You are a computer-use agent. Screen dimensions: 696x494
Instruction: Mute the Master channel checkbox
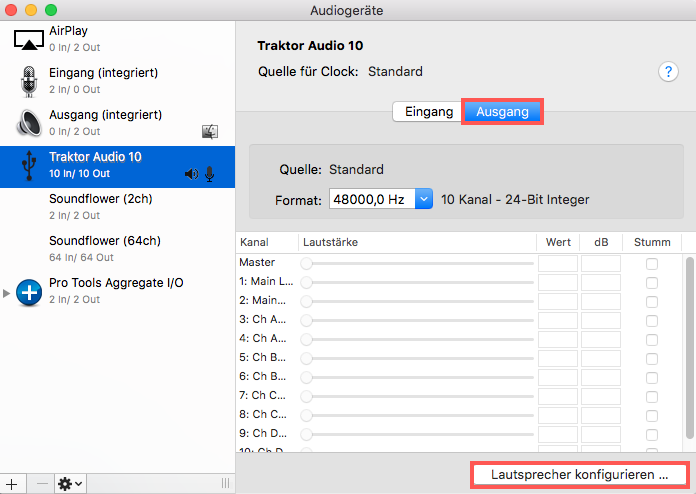pyautogui.click(x=652, y=264)
